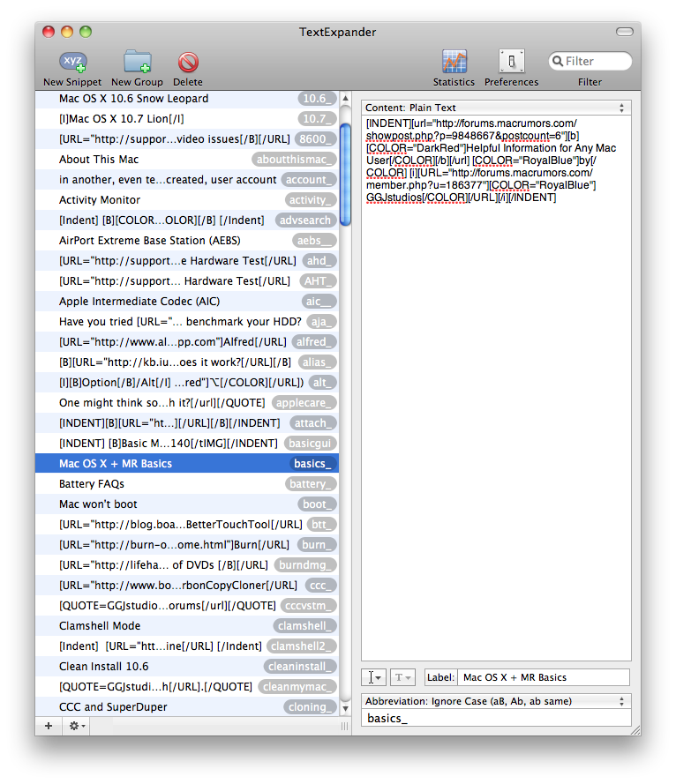Viewport: 676px width, 784px height.
Task: Select the snippet abbreviated alias_
Action: [x=186, y=362]
